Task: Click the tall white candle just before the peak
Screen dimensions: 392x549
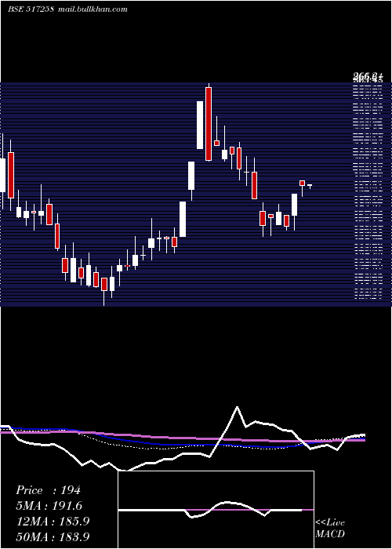Action: pyautogui.click(x=200, y=125)
